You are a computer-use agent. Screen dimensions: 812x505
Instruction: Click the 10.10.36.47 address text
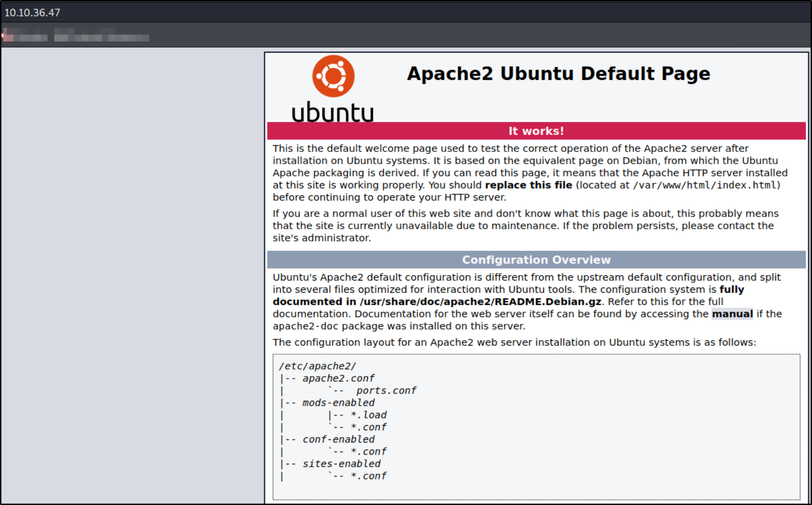[x=32, y=12]
